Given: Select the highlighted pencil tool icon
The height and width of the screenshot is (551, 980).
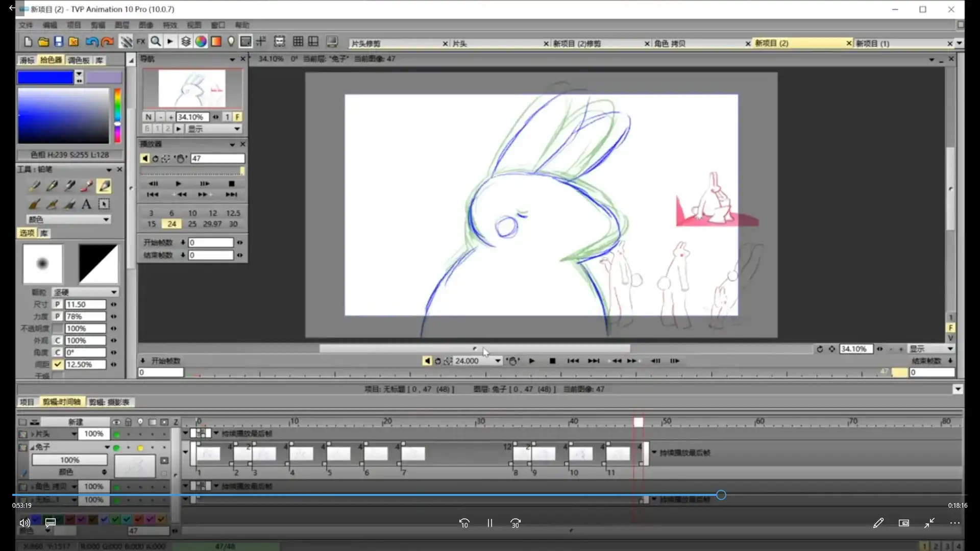Looking at the screenshot, I should [x=104, y=186].
